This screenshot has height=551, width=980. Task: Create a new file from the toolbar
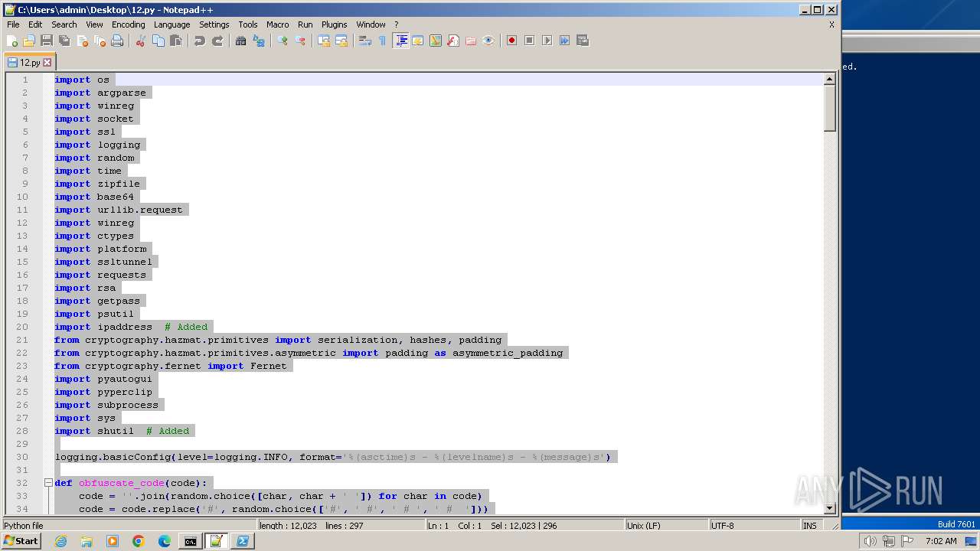tap(12, 41)
